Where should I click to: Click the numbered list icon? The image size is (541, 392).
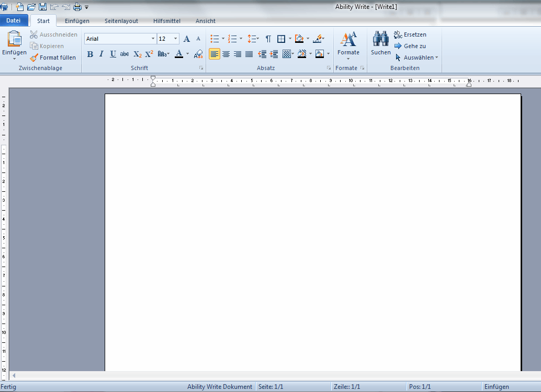pyautogui.click(x=232, y=39)
